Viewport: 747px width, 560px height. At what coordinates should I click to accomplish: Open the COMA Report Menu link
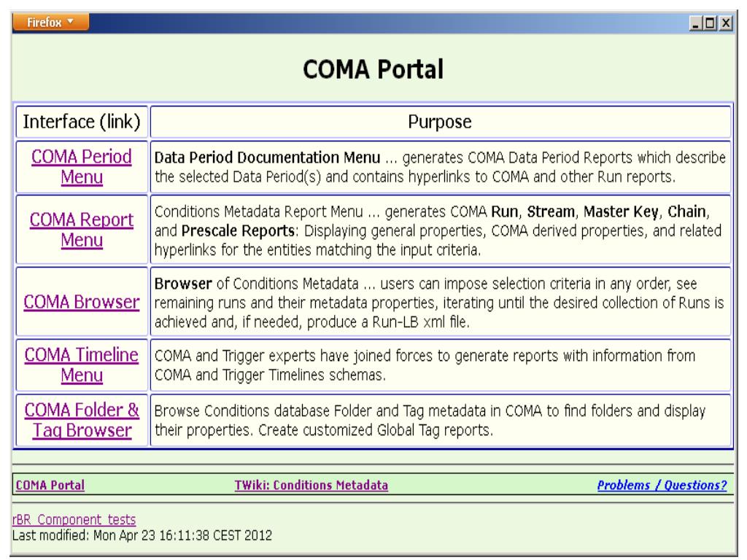click(82, 230)
